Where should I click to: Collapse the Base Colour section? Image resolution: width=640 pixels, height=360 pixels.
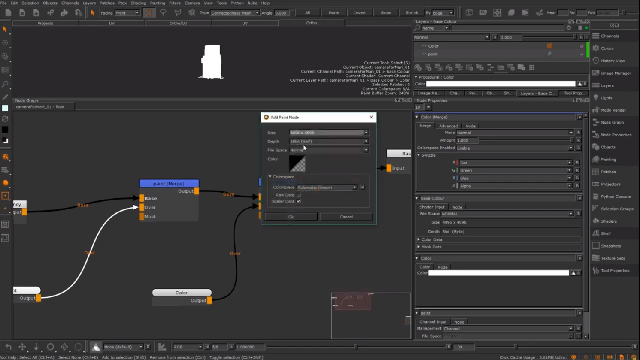[x=417, y=198]
